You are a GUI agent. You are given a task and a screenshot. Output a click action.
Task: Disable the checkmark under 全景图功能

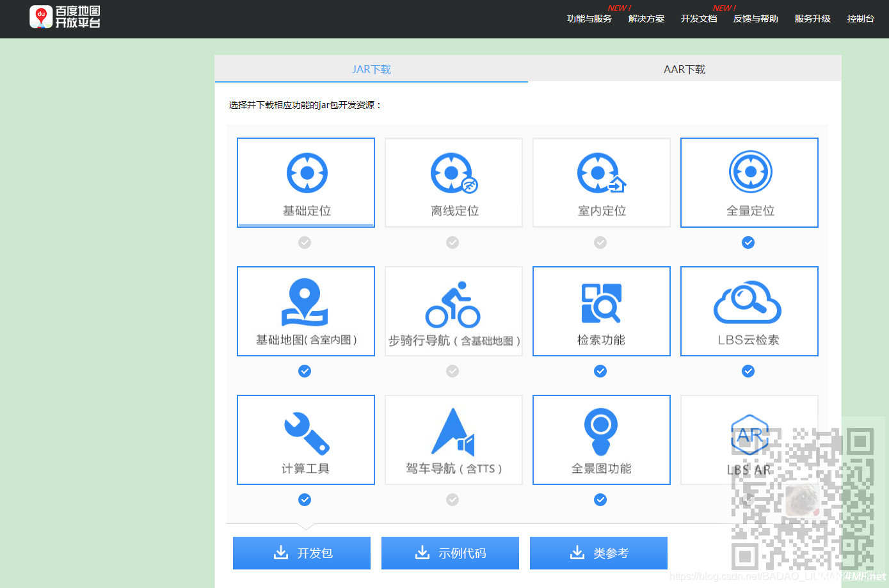point(600,500)
